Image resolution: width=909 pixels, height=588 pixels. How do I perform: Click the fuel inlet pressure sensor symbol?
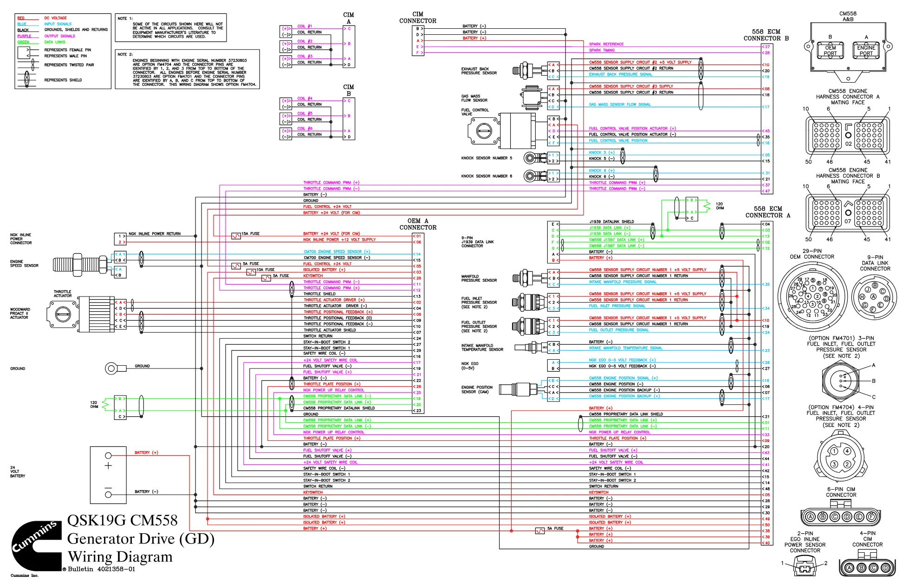(x=529, y=303)
